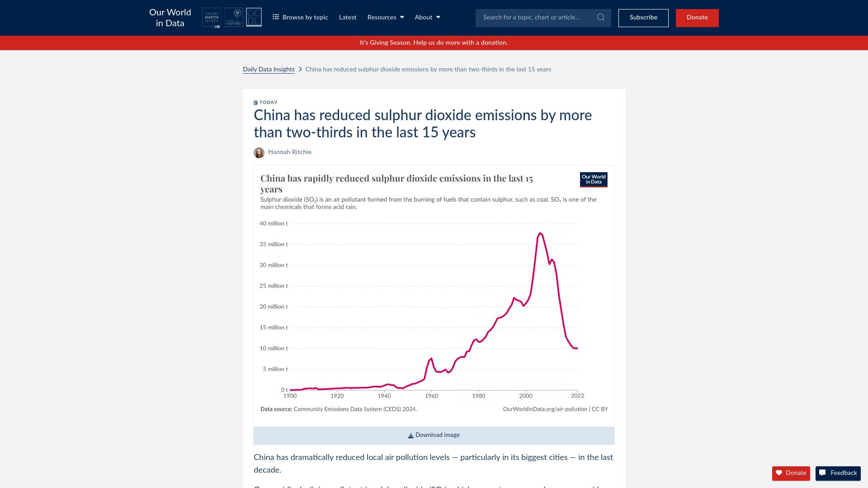Open the Daily Data Insights breadcrumb link
The width and height of the screenshot is (868, 488).
tap(269, 70)
